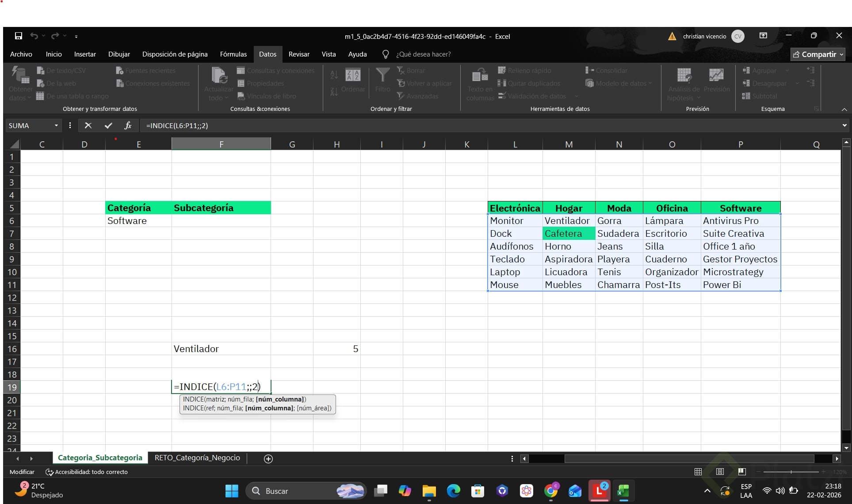Open Insert Function fx dialog

pyautogui.click(x=128, y=125)
